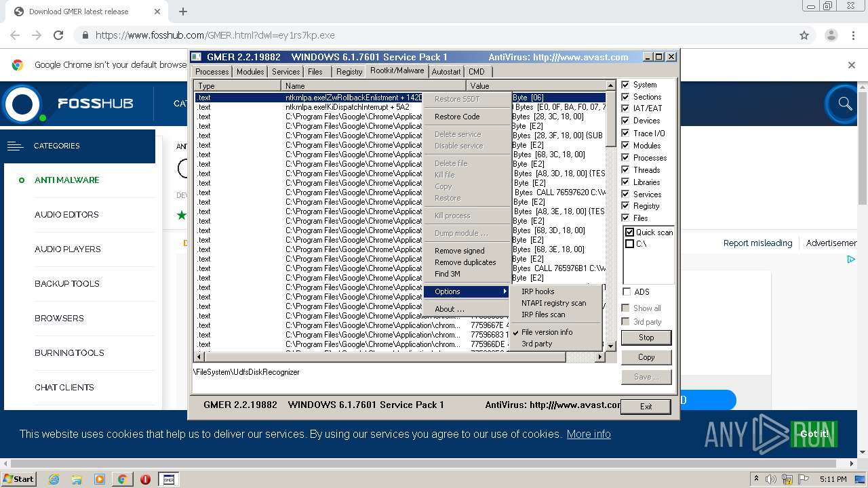Select the ntkrnlpa.exe!KiDispatchInterrupt row
Screen dimensions: 868x488
pos(400,107)
